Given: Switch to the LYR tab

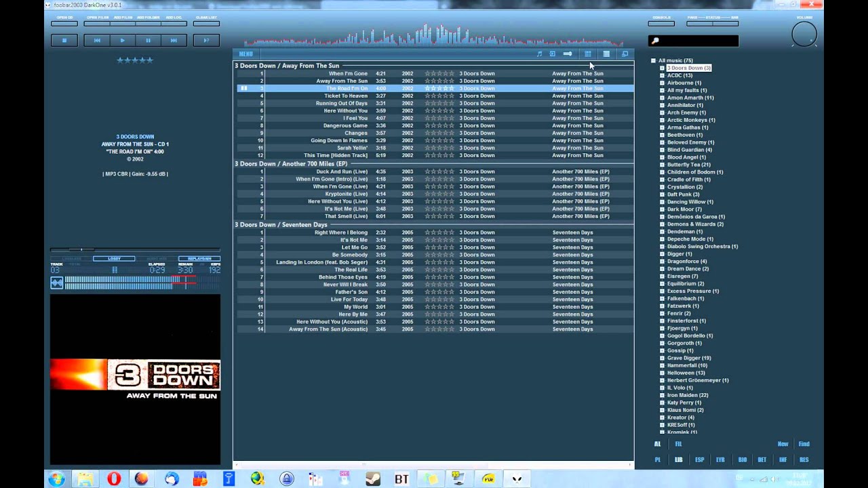Looking at the screenshot, I should tap(720, 460).
